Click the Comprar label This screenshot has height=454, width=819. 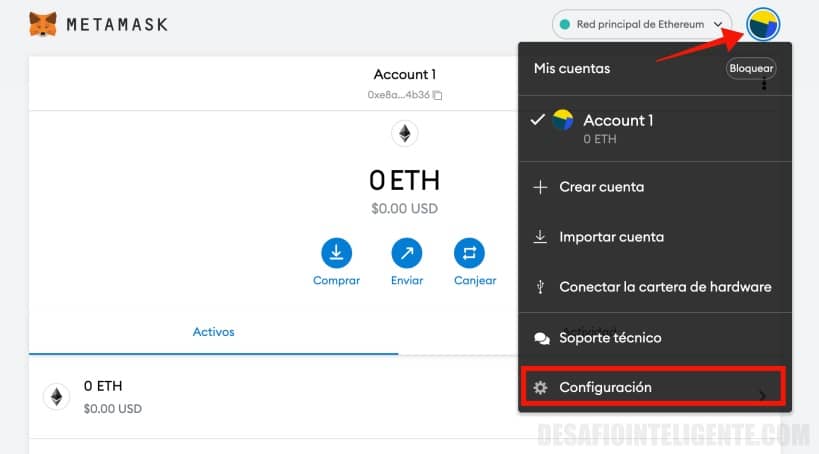coord(336,281)
